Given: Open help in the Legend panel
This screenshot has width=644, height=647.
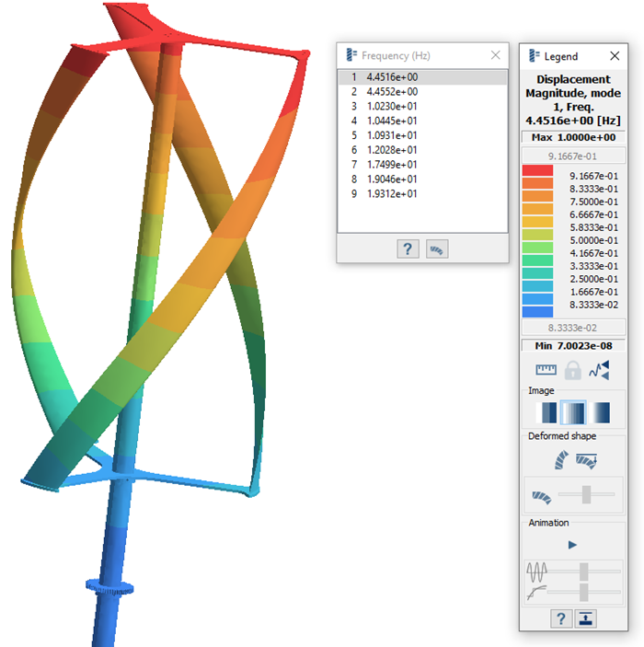Looking at the screenshot, I should click(559, 618).
